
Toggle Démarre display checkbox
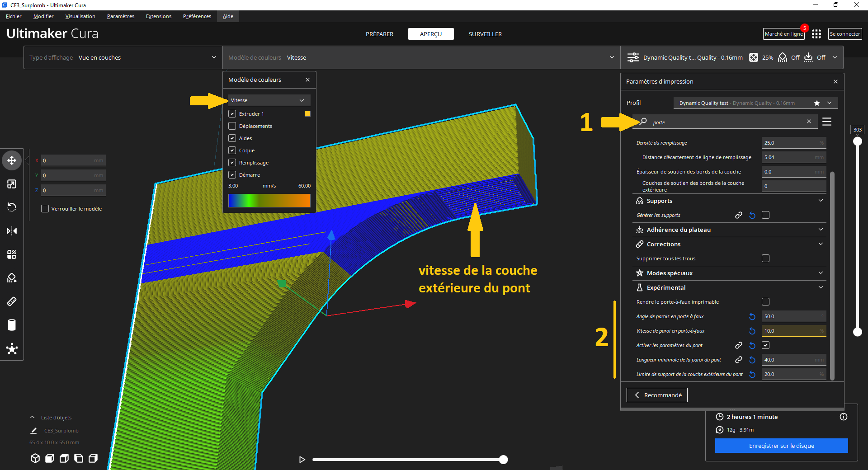pyautogui.click(x=232, y=175)
